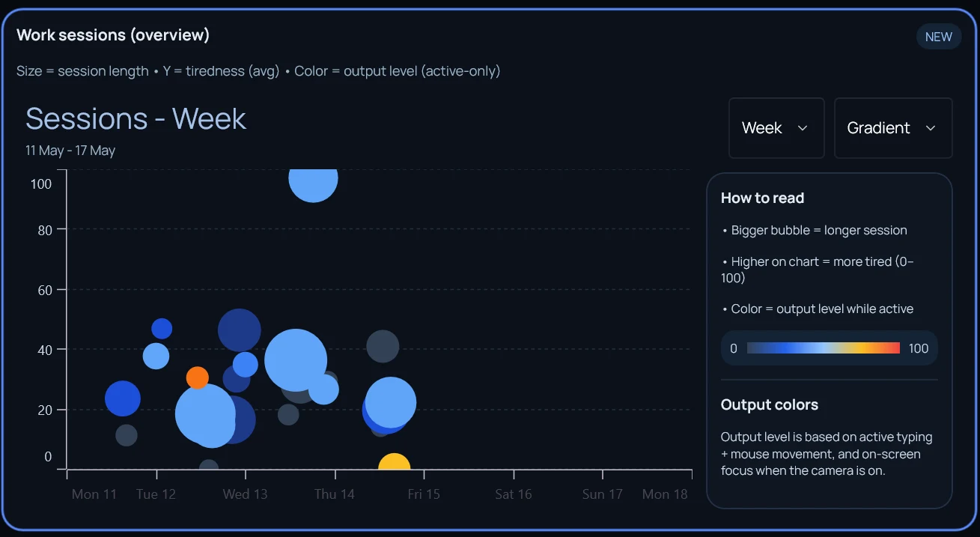Image resolution: width=980 pixels, height=537 pixels.
Task: Click the y-axis value 80
Action: pos(45,230)
